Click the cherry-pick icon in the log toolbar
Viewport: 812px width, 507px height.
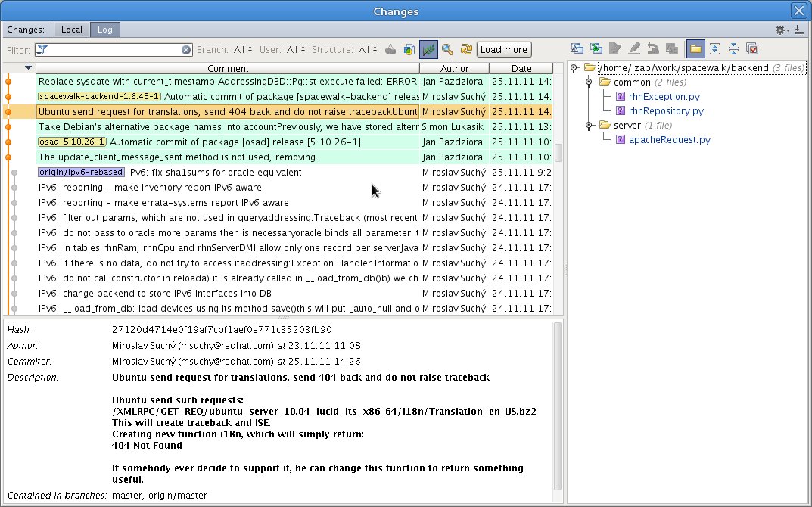click(390, 50)
